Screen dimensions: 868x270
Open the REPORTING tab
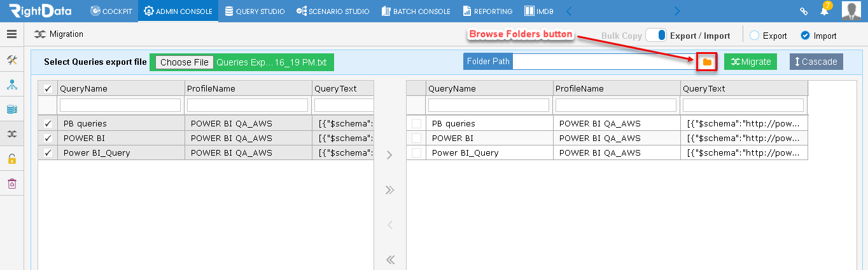click(x=487, y=11)
